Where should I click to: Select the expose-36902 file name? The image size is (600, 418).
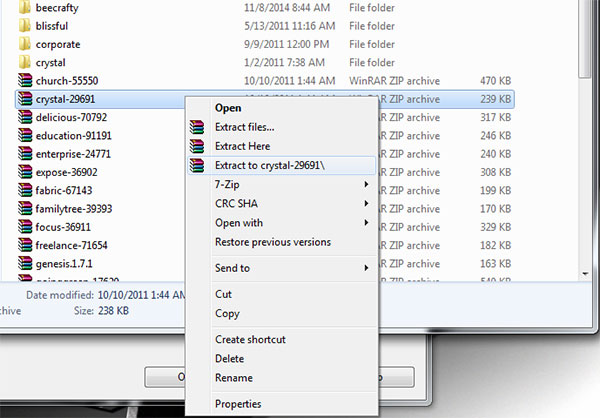67,172
